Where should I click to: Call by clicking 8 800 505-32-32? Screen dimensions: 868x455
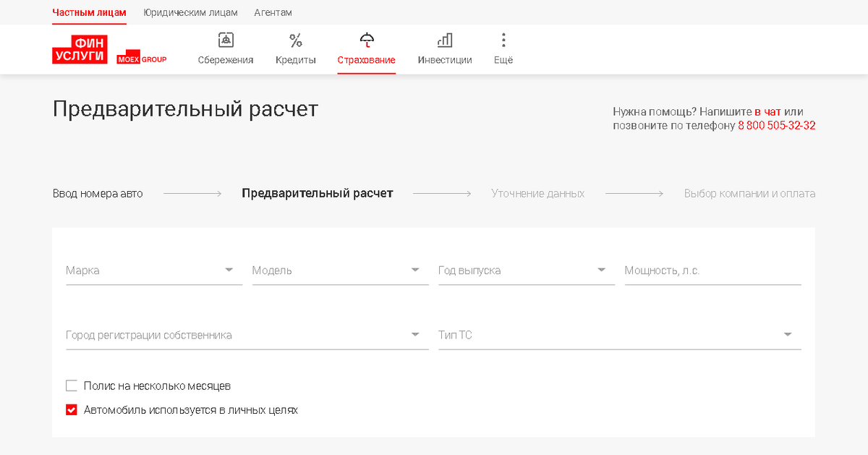click(x=775, y=125)
